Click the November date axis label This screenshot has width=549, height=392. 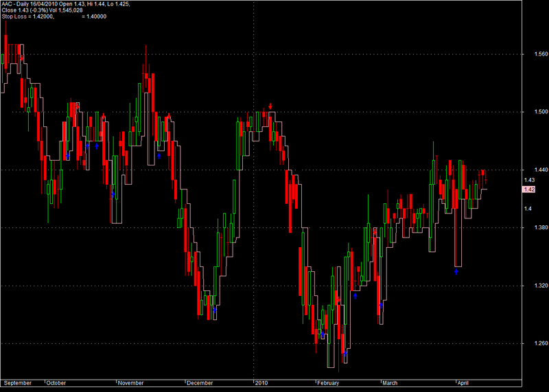pyautogui.click(x=130, y=383)
